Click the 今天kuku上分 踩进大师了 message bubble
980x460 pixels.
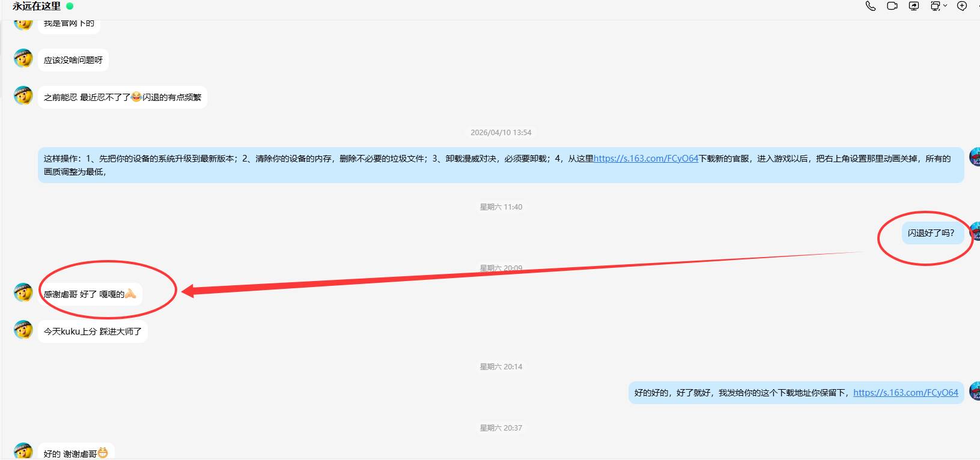(93, 331)
